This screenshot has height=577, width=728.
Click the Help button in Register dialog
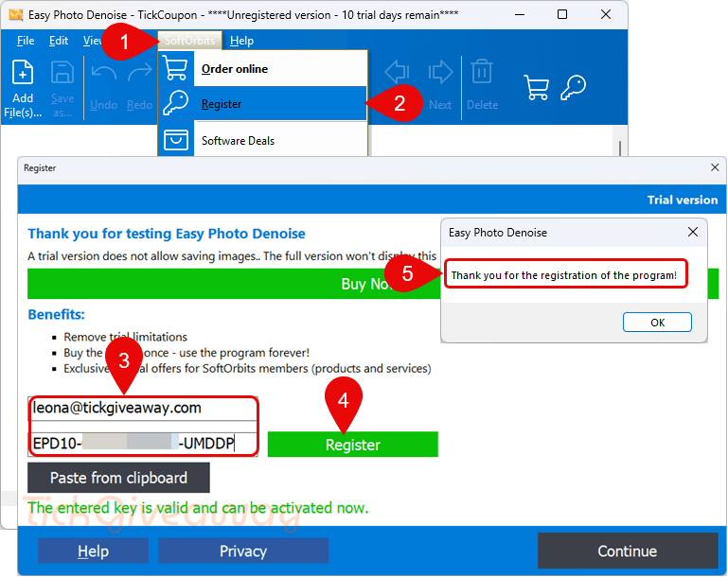click(x=93, y=551)
